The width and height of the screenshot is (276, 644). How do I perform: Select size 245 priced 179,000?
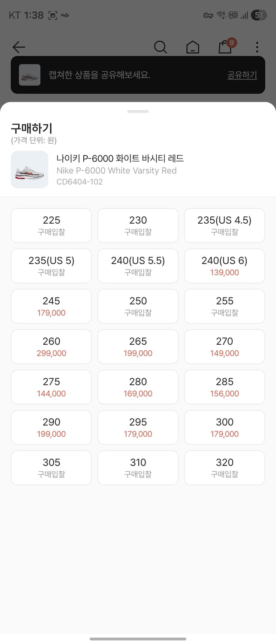(52, 306)
